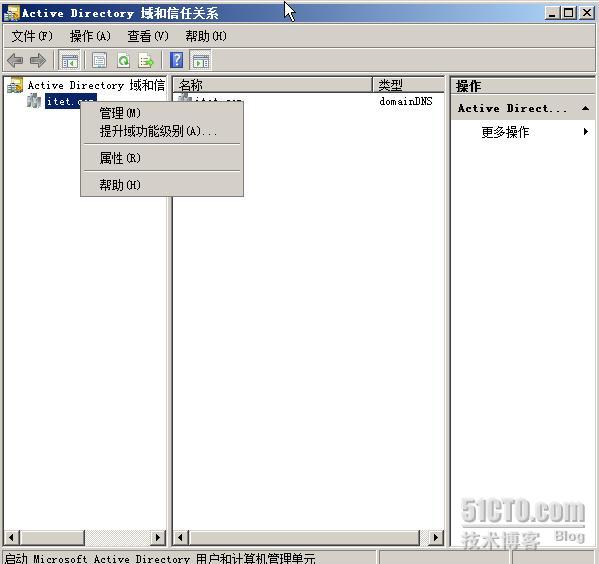Click the tree pane horizontal scrollbar thumb
Image resolution: width=599 pixels, height=564 pixels.
click(52, 538)
